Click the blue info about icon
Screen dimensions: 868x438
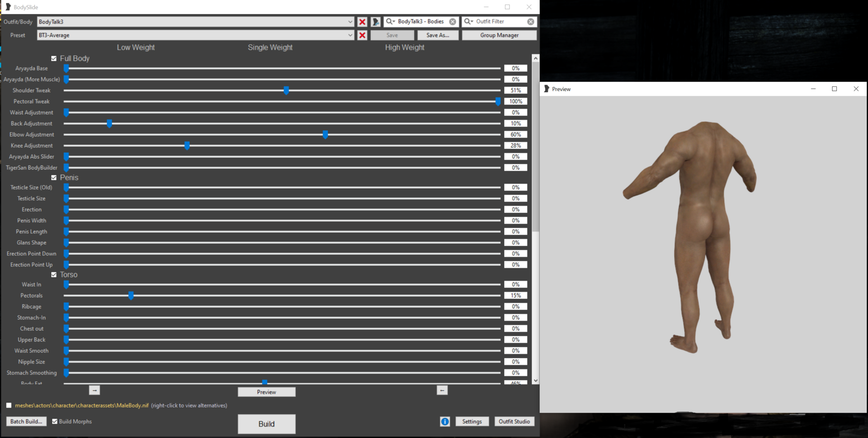pyautogui.click(x=445, y=422)
